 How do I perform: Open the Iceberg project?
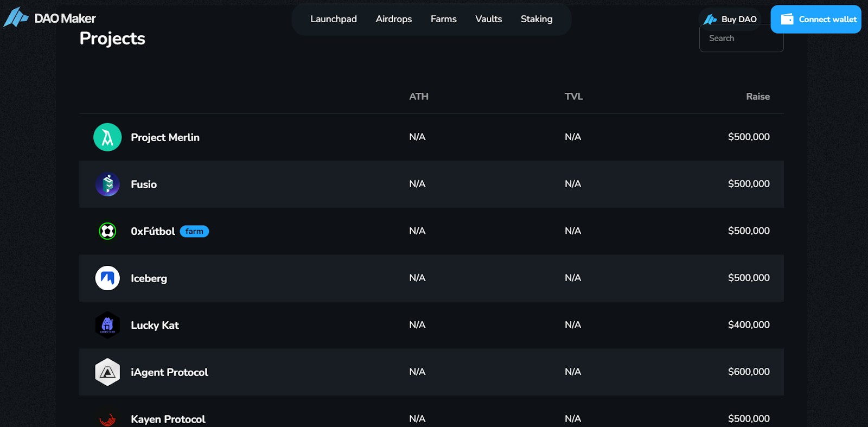tap(149, 278)
